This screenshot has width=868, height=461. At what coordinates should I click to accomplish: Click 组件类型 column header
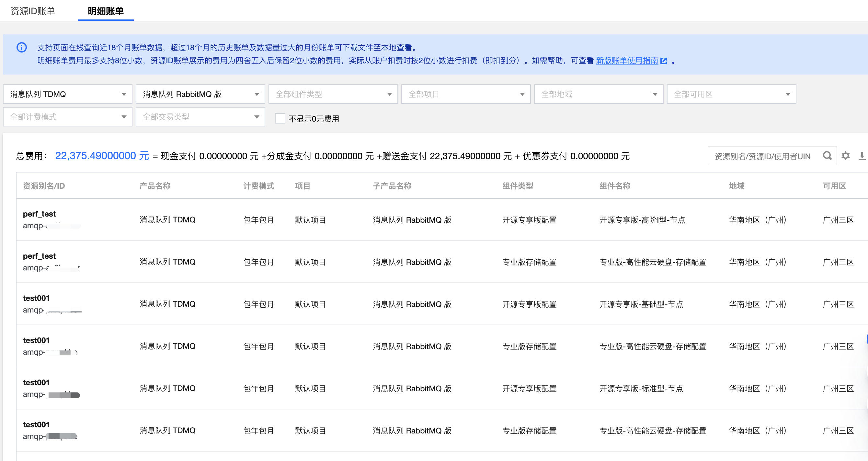(x=518, y=186)
